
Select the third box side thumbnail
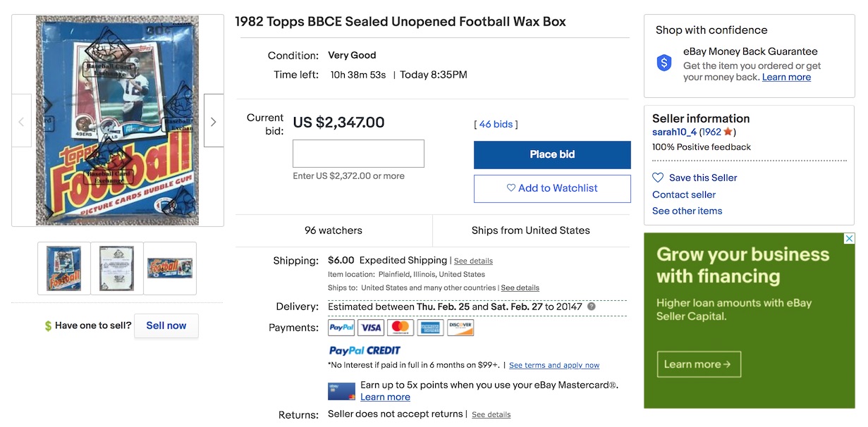[170, 268]
